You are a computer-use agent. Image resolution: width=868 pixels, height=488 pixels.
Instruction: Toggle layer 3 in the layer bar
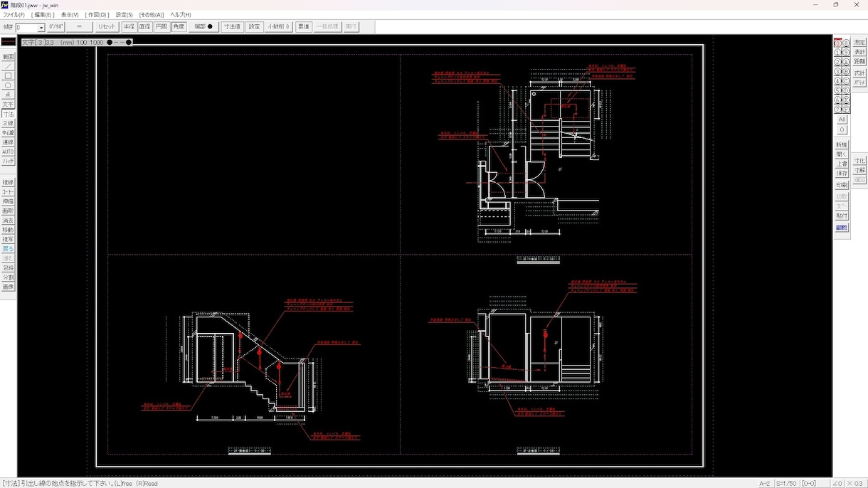838,72
